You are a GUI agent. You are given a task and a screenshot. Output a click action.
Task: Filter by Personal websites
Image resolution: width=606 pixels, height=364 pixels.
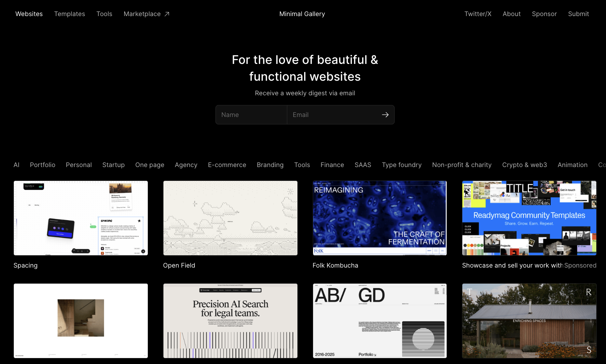(79, 165)
